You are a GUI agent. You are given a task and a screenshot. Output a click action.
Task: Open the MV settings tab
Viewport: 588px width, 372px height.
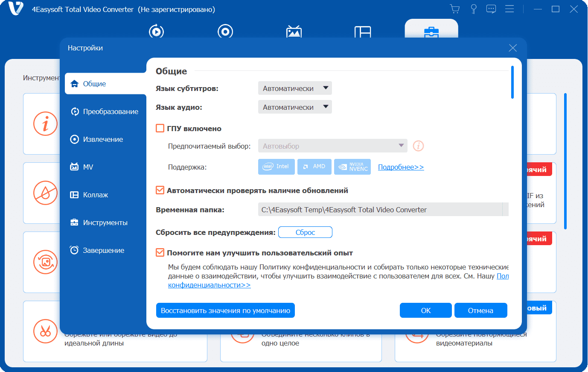105,167
